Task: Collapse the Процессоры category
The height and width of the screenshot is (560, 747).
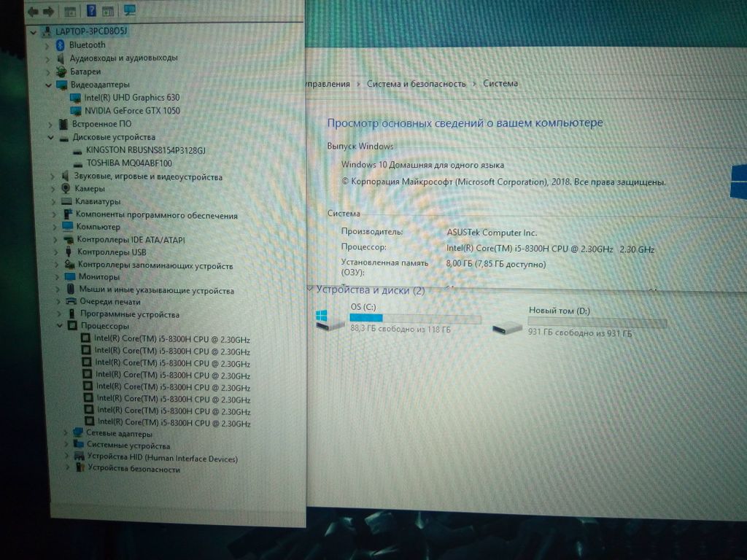Action: (60, 326)
